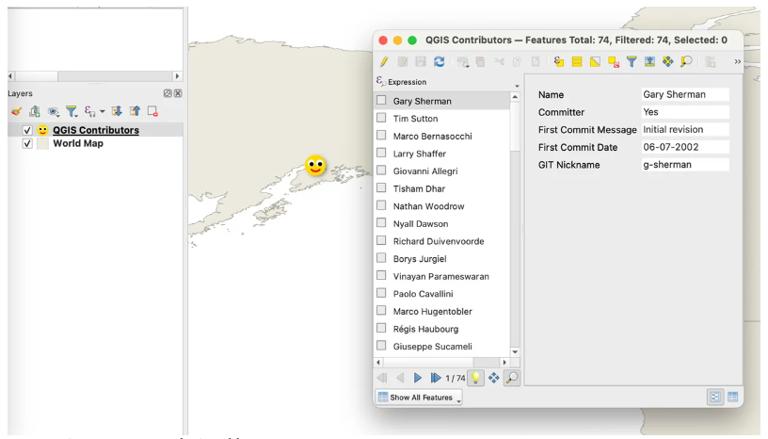Check the box beside Giovanni Allegri

point(381,171)
